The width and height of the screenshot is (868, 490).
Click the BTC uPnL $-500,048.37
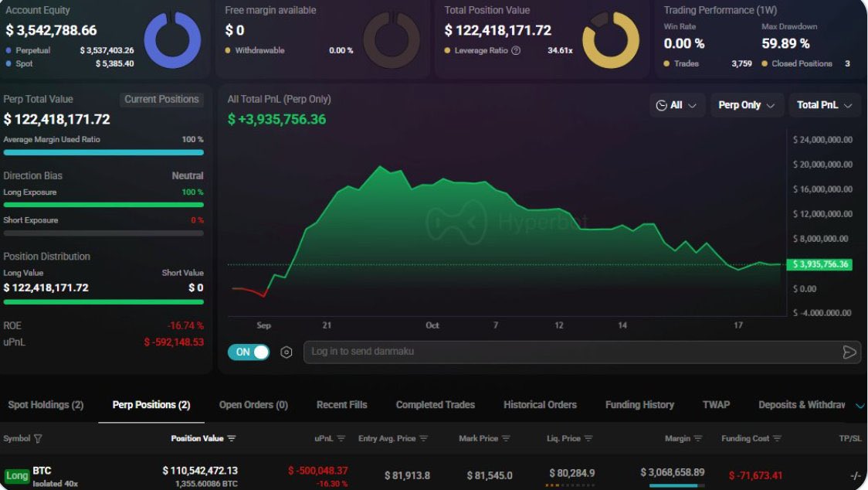[317, 471]
